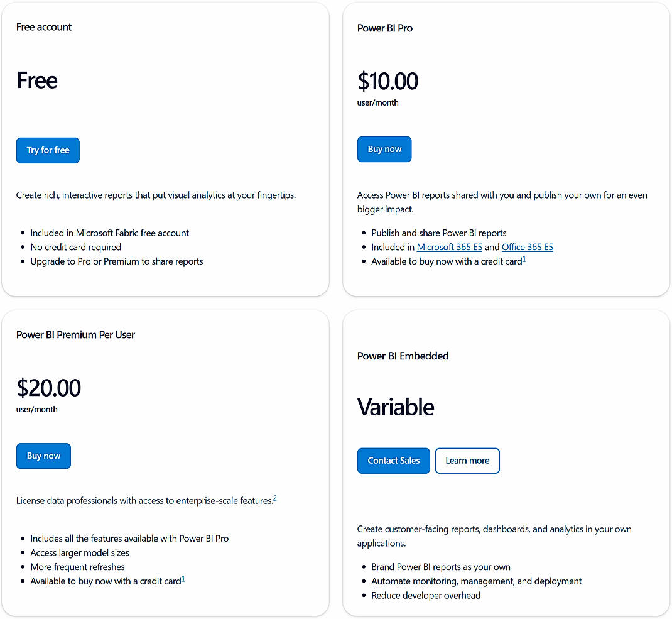Click the Variable pricing heading
672x619 pixels.
pyautogui.click(x=396, y=407)
